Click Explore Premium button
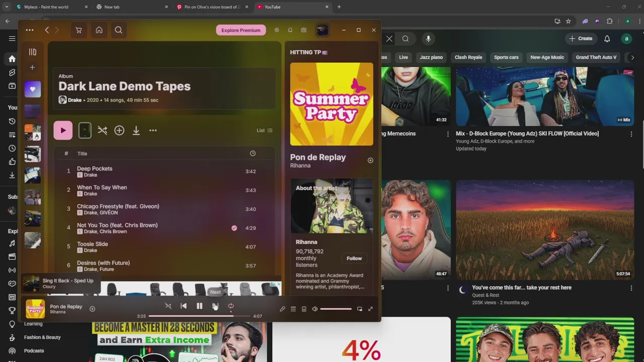644x362 pixels. click(241, 30)
